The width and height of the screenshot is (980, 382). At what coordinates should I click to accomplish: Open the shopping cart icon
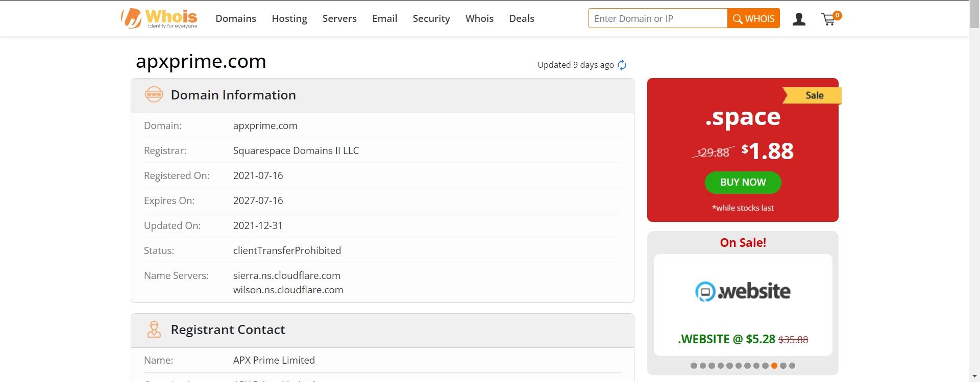[x=830, y=18]
